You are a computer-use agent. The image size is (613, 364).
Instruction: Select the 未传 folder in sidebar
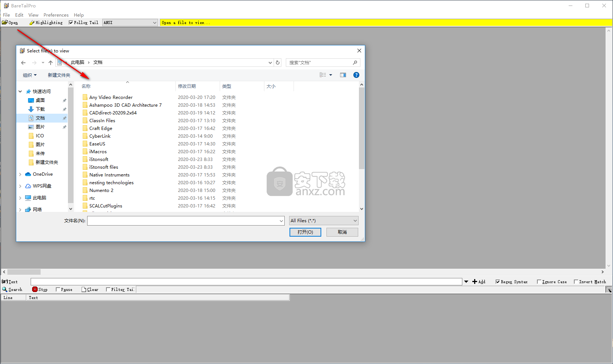pyautogui.click(x=40, y=154)
